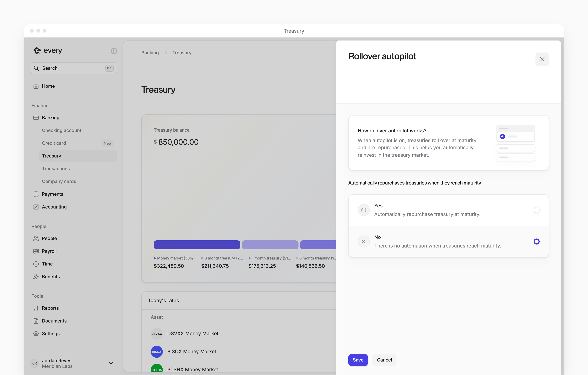Click the Treasury breadcrumb link
The width and height of the screenshot is (588, 375).
point(182,53)
